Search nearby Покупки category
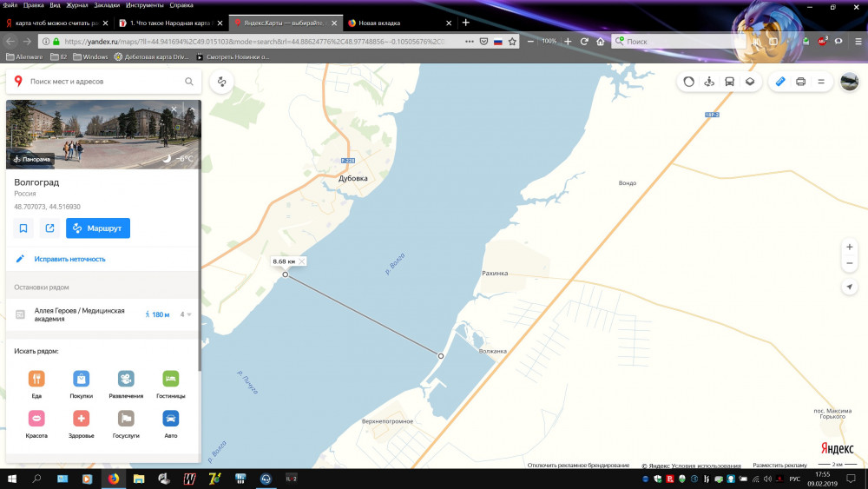The width and height of the screenshot is (868, 489). [81, 384]
